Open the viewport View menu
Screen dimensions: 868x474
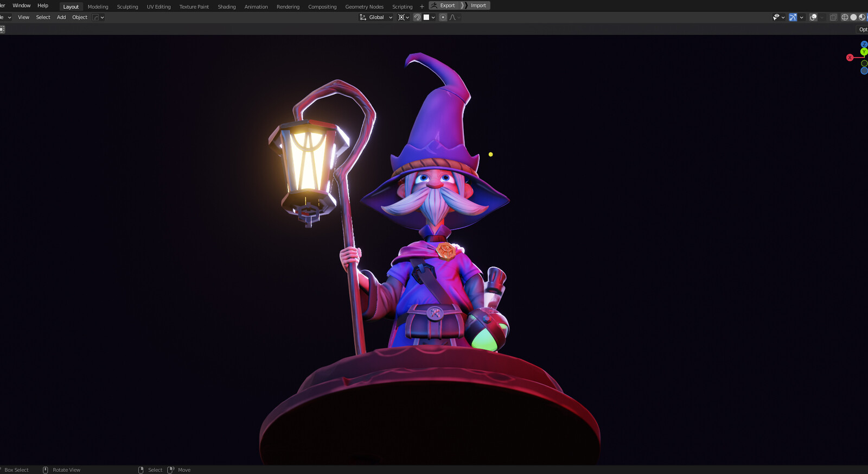[24, 17]
